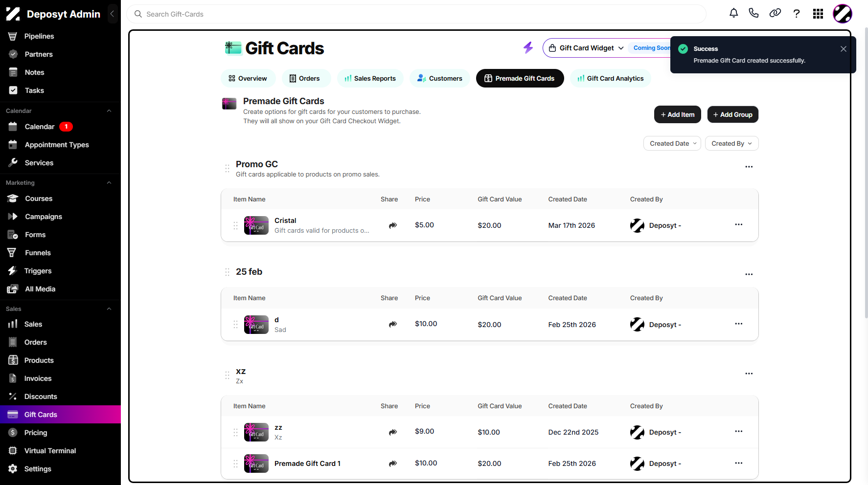Screen dimensions: 868x485
Task: Share the Premade Gift Card 1 item
Action: point(393,463)
